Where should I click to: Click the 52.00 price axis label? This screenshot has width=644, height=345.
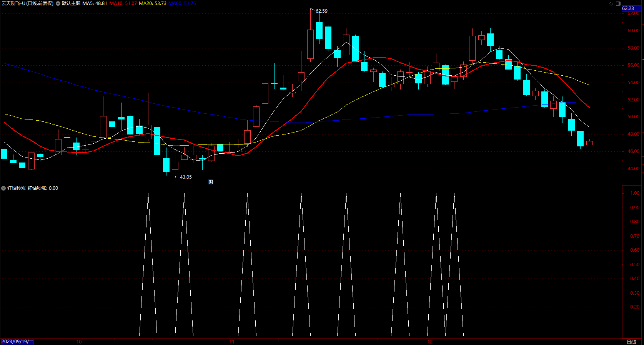point(634,100)
